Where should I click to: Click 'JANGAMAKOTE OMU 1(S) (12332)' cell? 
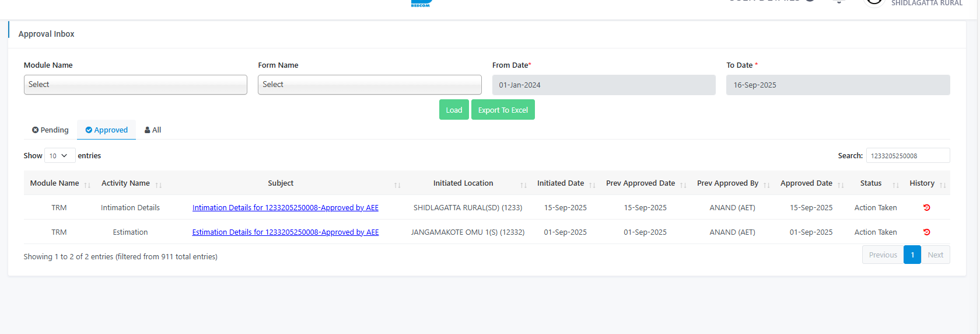pos(468,232)
